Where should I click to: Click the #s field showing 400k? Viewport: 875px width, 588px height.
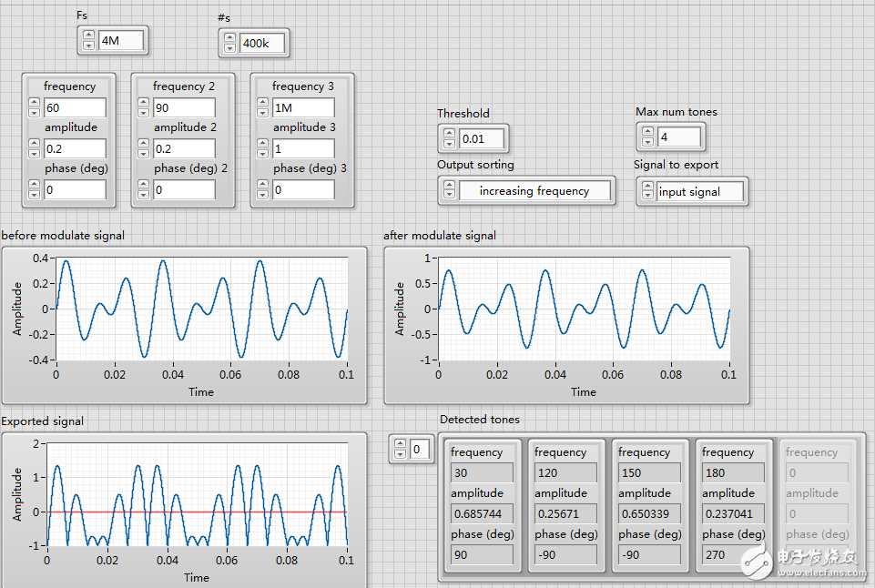261,44
